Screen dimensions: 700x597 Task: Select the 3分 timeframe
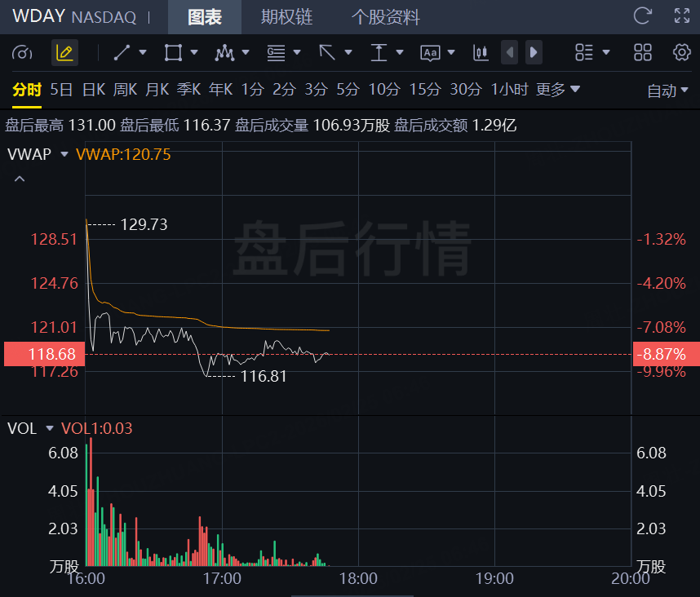pyautogui.click(x=316, y=90)
